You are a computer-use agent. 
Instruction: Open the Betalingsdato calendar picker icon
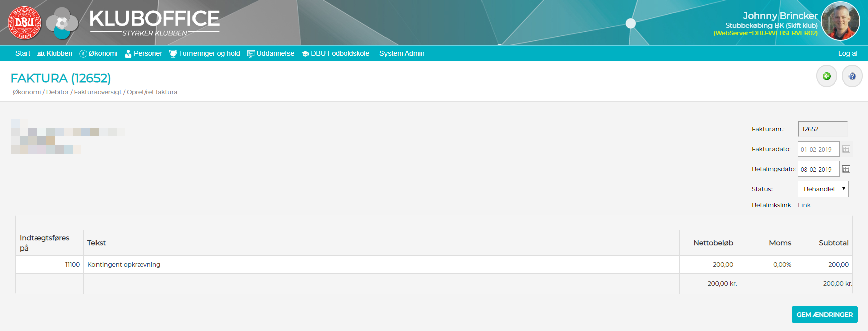pyautogui.click(x=846, y=169)
